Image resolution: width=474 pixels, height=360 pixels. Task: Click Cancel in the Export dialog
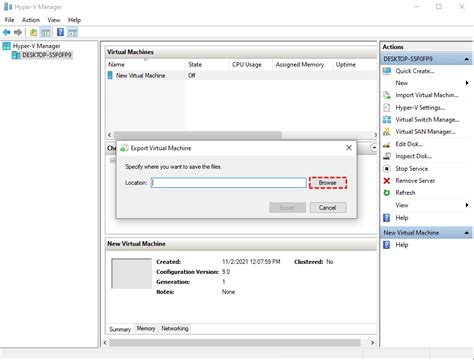tap(328, 208)
